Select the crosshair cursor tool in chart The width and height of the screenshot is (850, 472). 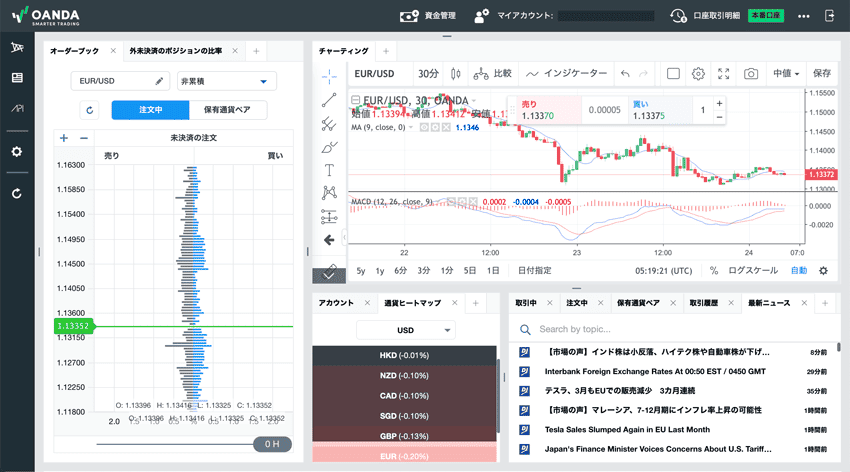[x=329, y=77]
